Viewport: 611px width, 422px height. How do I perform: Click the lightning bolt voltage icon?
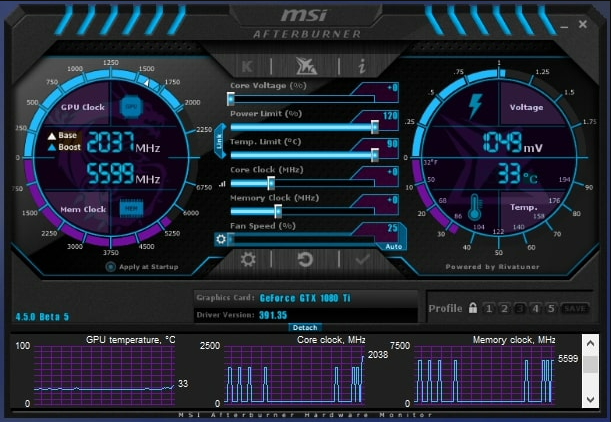[475, 106]
